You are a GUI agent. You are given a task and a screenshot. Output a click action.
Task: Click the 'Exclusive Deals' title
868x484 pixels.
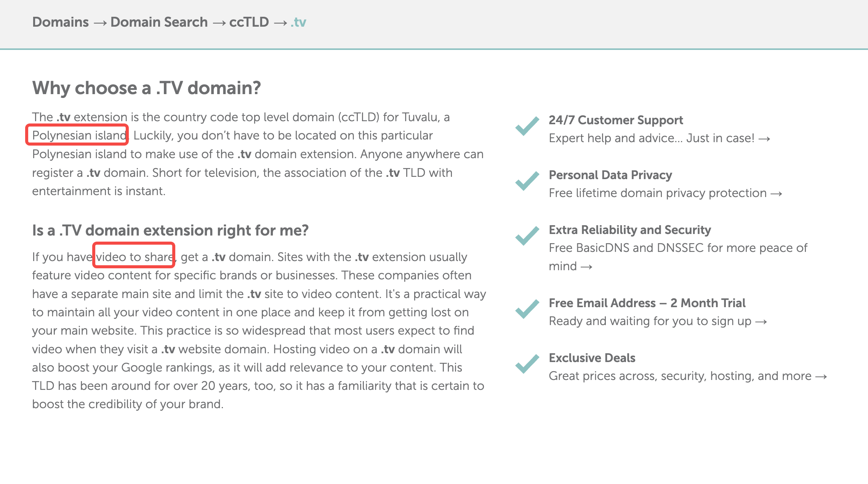(x=592, y=358)
